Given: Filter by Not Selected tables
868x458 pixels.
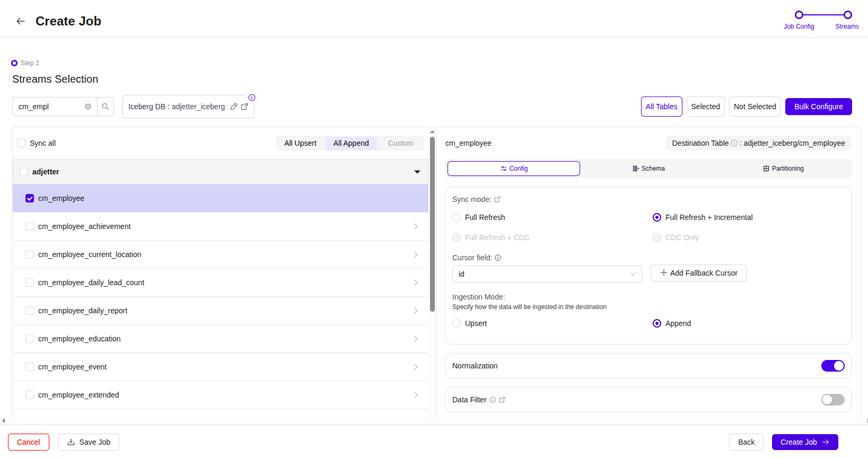Looking at the screenshot, I should pyautogui.click(x=755, y=107).
